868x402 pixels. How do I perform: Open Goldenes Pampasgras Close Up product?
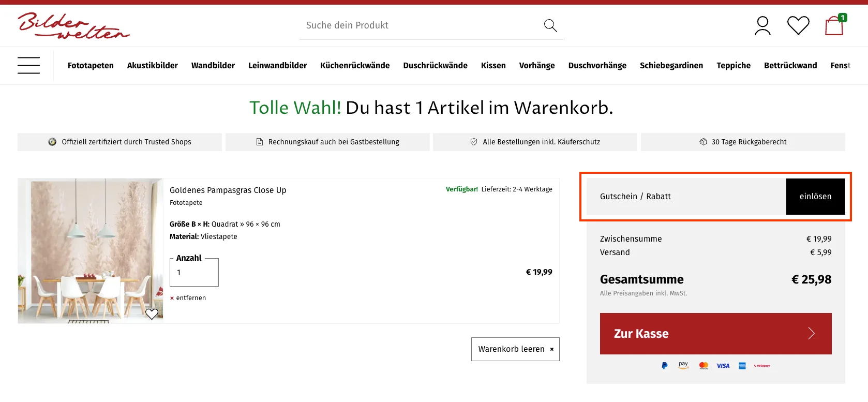click(228, 190)
